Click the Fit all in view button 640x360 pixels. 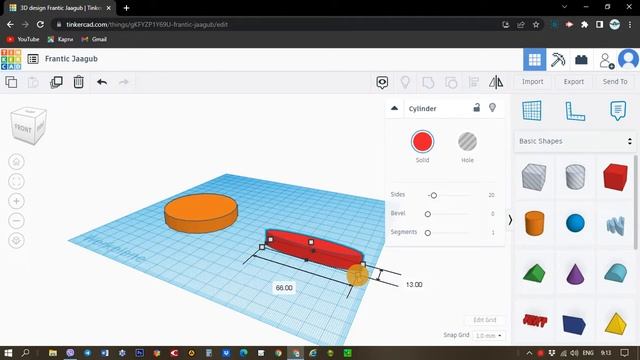point(16,181)
